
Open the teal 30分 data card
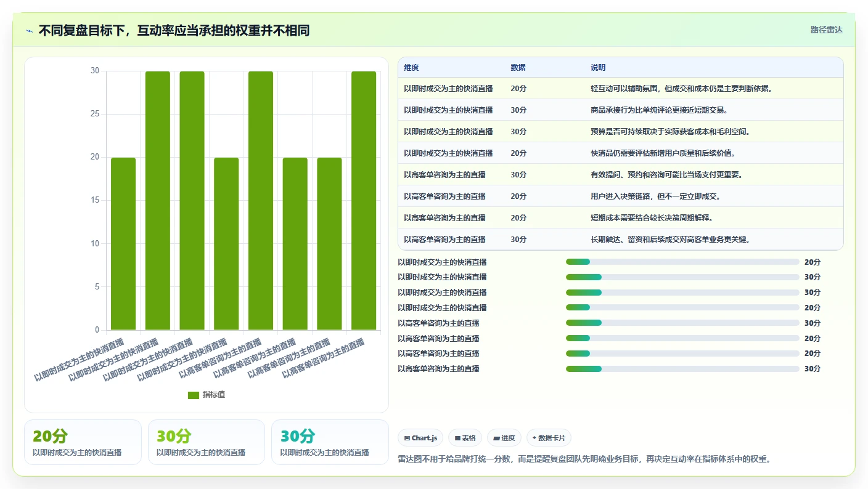330,442
